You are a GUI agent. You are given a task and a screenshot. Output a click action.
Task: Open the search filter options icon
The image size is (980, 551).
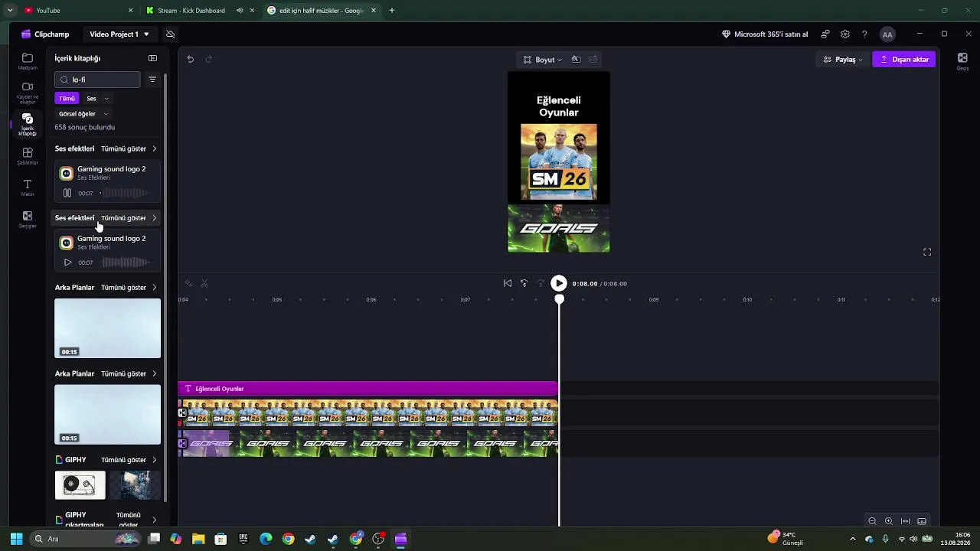(152, 80)
